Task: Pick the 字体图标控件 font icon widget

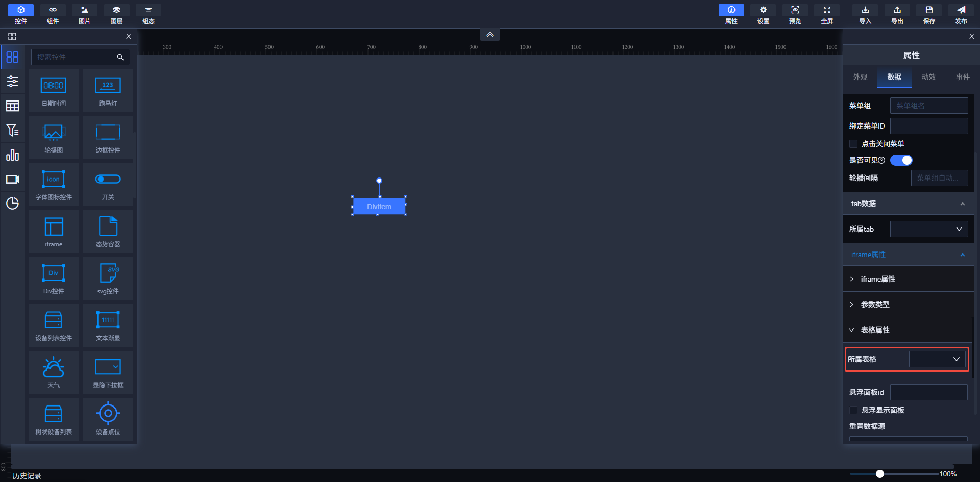Action: click(x=54, y=185)
